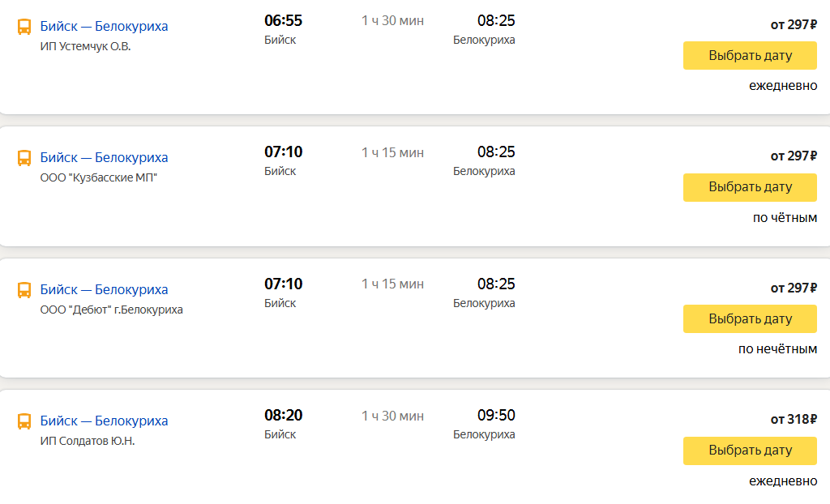
Task: Click bus icon of the 06:55 trip
Action: point(24,27)
